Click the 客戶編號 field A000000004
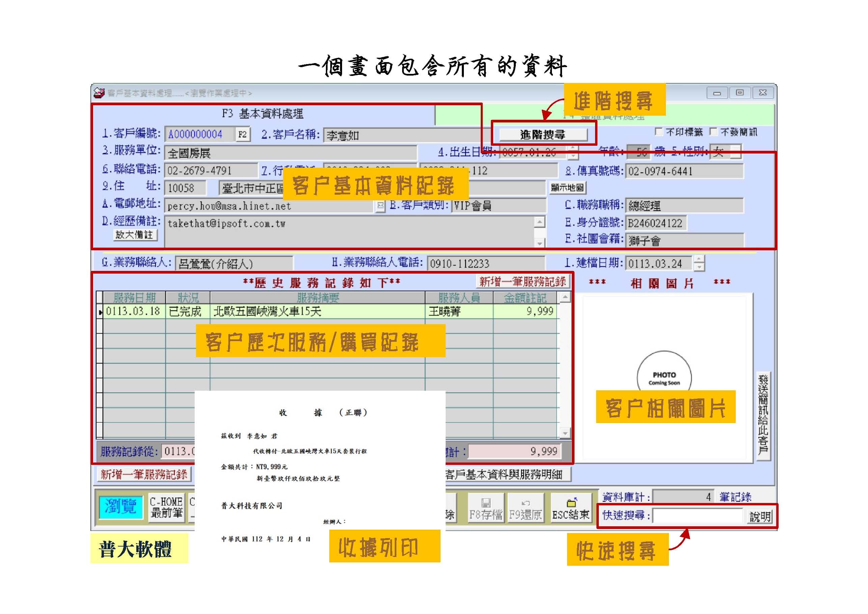This screenshot has height=614, width=868. (x=199, y=134)
